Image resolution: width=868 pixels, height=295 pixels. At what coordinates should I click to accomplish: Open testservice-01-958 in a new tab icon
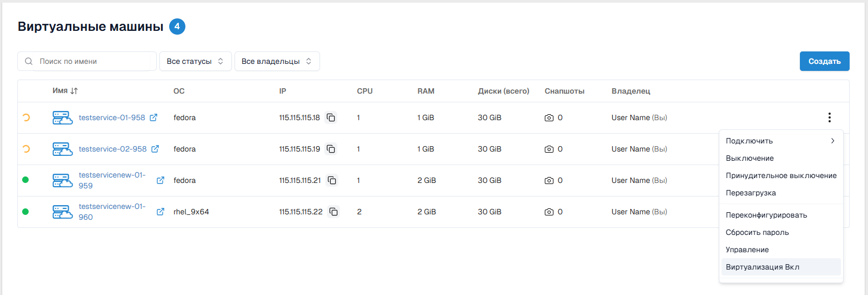click(153, 117)
